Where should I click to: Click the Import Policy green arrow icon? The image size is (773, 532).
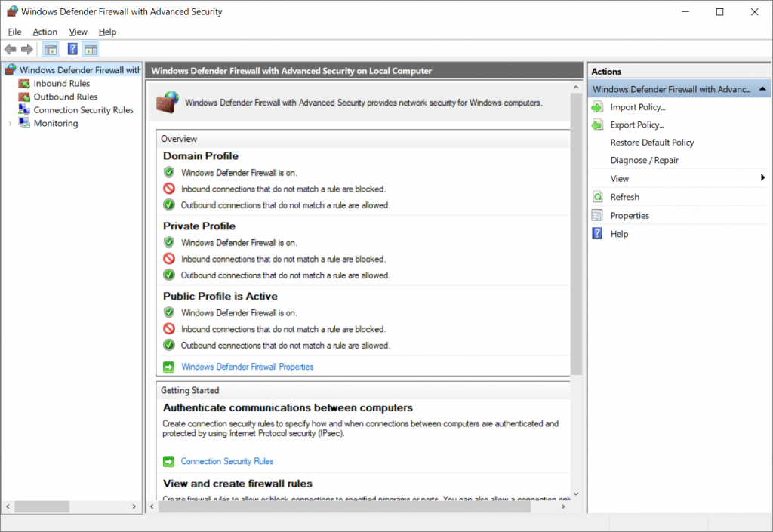(x=597, y=107)
